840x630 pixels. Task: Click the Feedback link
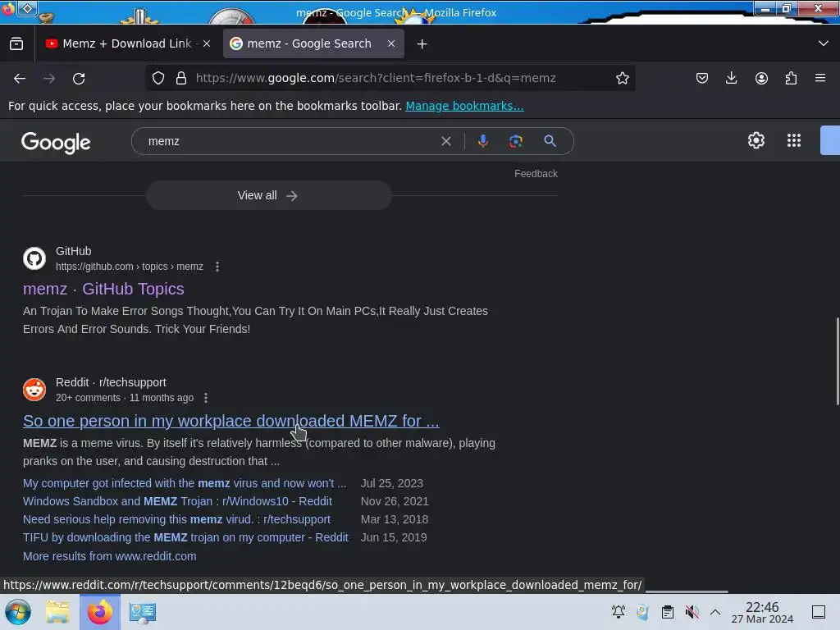coord(536,174)
